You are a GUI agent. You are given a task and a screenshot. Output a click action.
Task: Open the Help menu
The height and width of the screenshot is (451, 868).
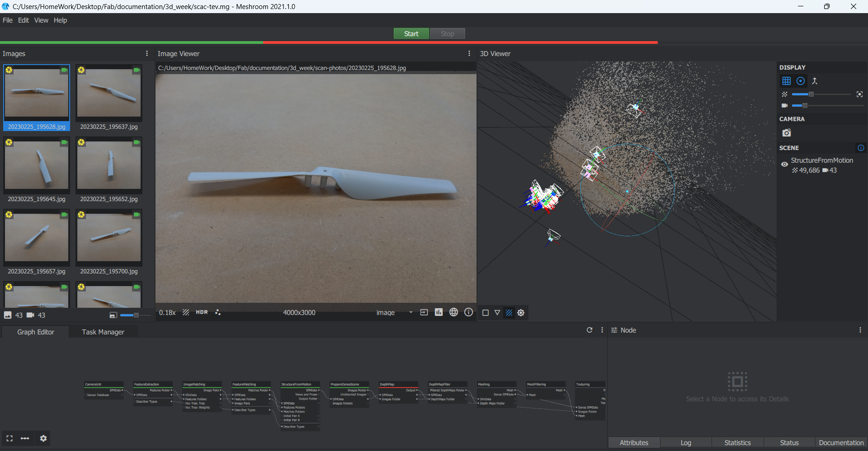coord(60,20)
